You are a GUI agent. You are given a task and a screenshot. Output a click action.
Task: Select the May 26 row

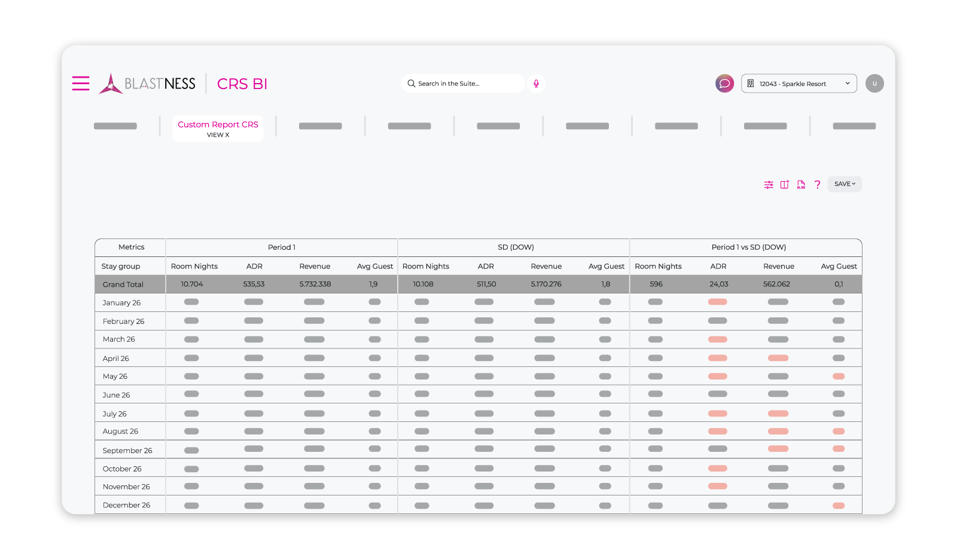(478, 377)
